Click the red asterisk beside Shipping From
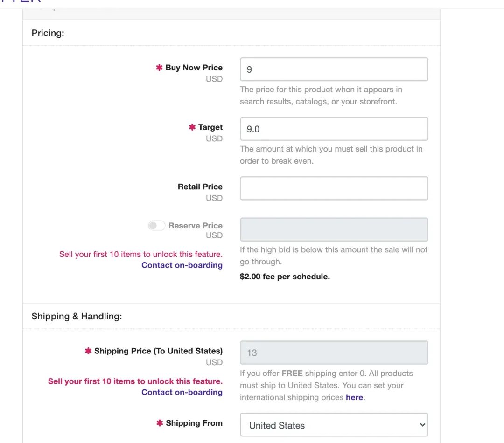This screenshot has width=504, height=443. [160, 423]
